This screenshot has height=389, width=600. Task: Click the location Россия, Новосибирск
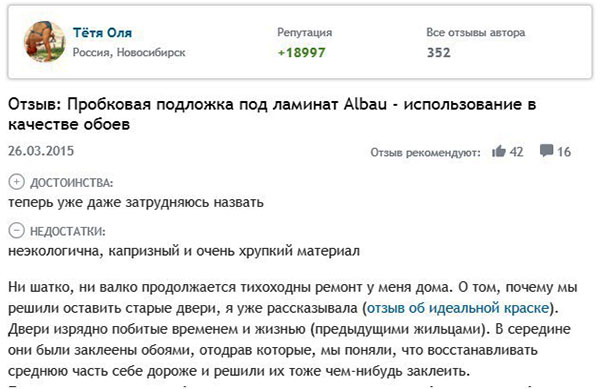pyautogui.click(x=129, y=52)
